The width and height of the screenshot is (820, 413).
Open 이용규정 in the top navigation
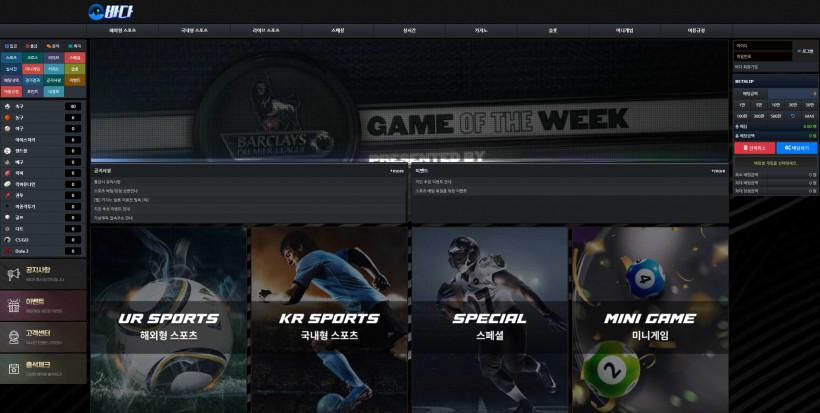[x=696, y=31]
